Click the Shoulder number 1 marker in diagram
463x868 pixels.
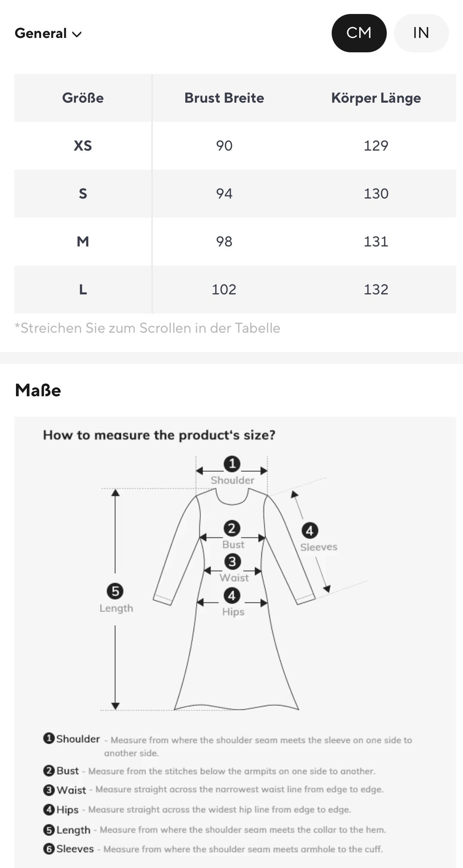point(232,464)
